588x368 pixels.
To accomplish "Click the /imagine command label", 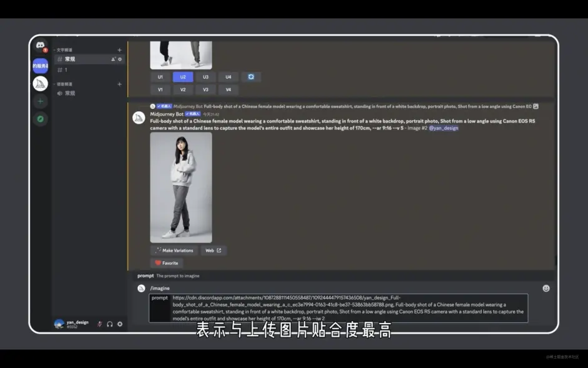I will point(160,289).
